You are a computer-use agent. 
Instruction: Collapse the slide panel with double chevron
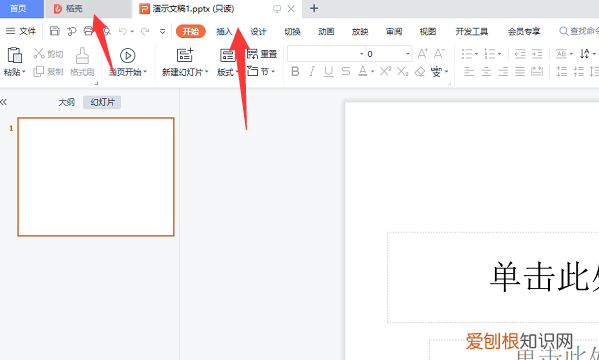point(3,102)
